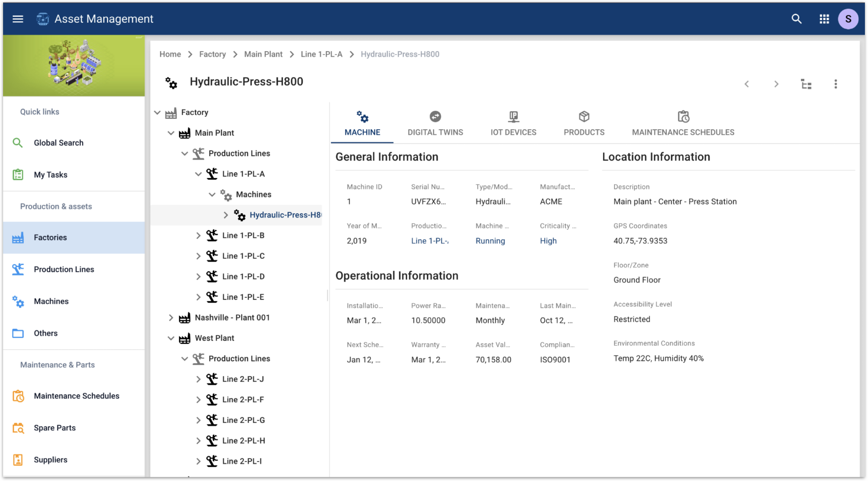Click the search magnifier icon in header
This screenshot has width=868, height=481.
click(x=796, y=19)
